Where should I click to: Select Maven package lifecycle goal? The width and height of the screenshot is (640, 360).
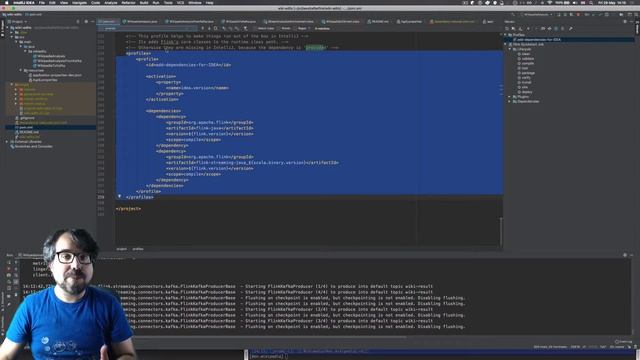click(528, 73)
